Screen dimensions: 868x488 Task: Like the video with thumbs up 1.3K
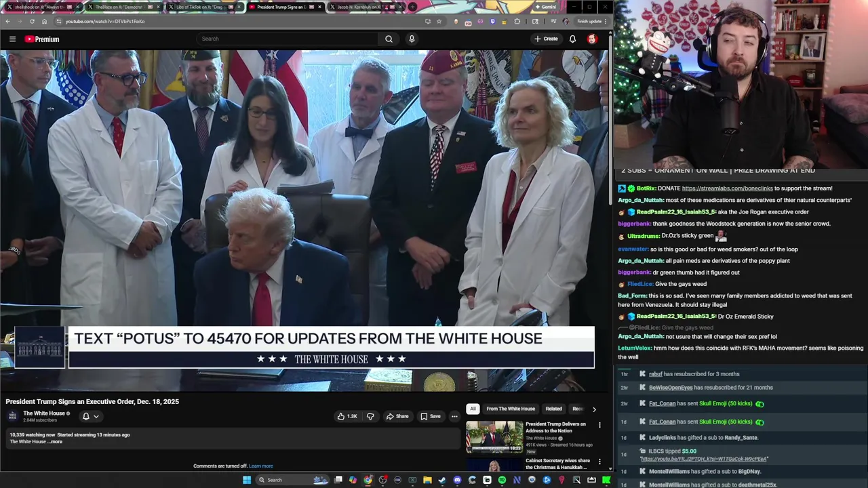click(x=347, y=416)
